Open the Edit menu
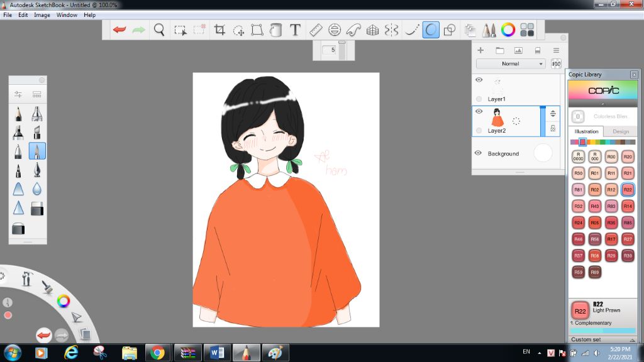The height and width of the screenshot is (362, 644). 23,15
